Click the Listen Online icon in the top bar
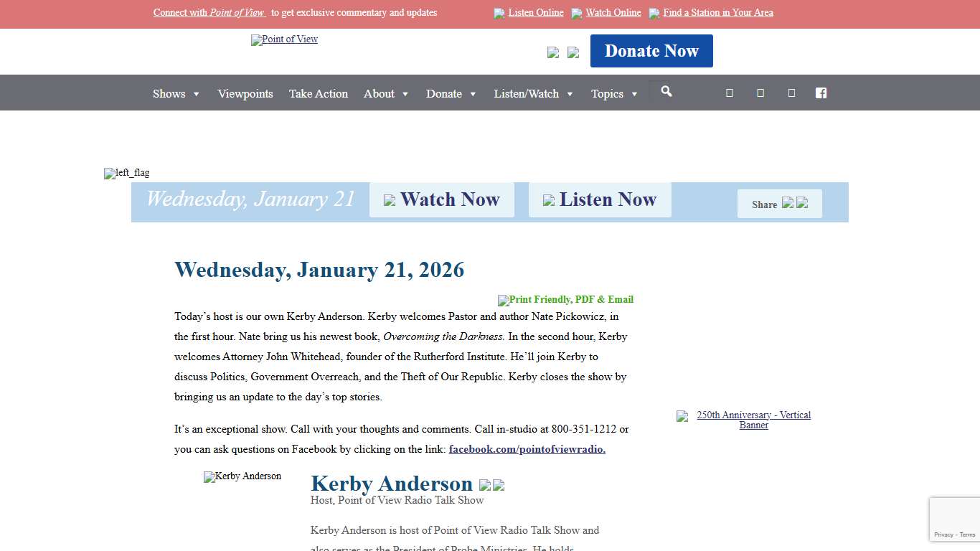 [x=499, y=13]
